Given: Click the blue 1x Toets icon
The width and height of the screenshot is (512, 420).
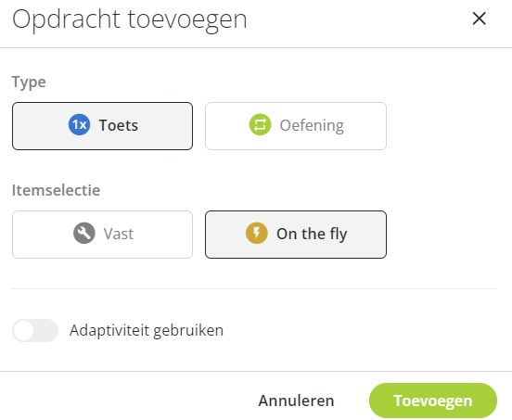Looking at the screenshot, I should [x=79, y=124].
